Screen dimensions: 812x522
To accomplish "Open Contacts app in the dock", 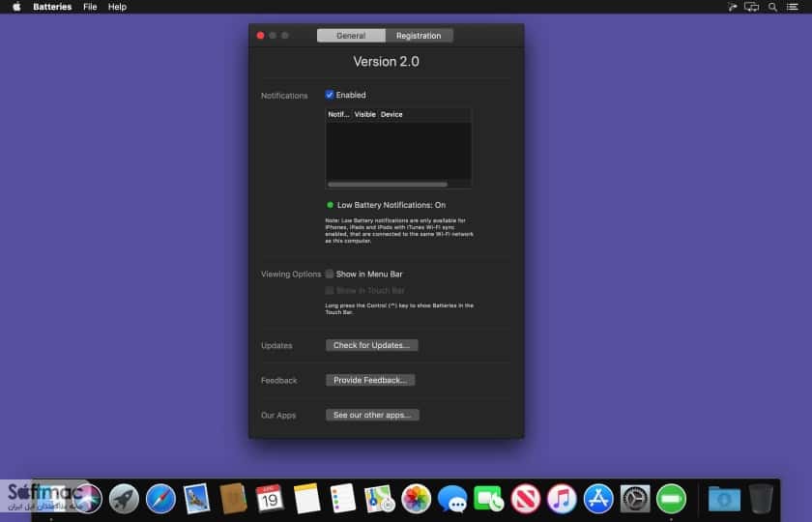I will (233, 499).
